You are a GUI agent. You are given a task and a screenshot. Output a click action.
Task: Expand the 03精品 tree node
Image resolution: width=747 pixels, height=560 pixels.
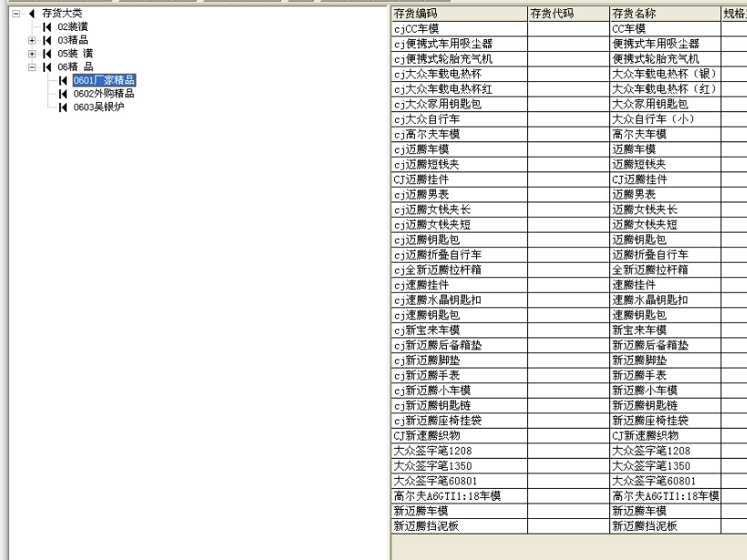(32, 40)
